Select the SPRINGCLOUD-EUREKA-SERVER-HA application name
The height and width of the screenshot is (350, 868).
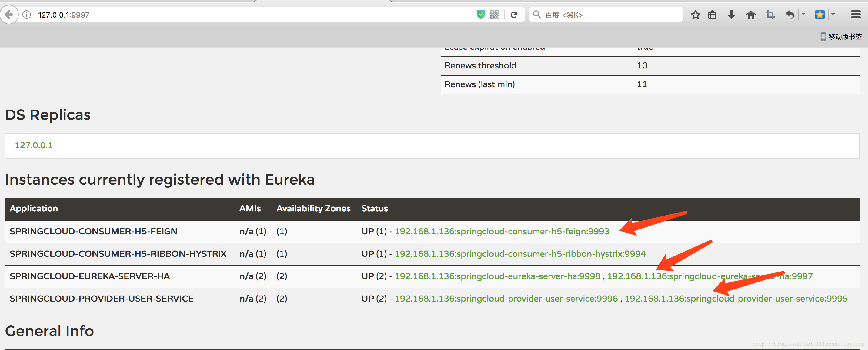tap(90, 276)
